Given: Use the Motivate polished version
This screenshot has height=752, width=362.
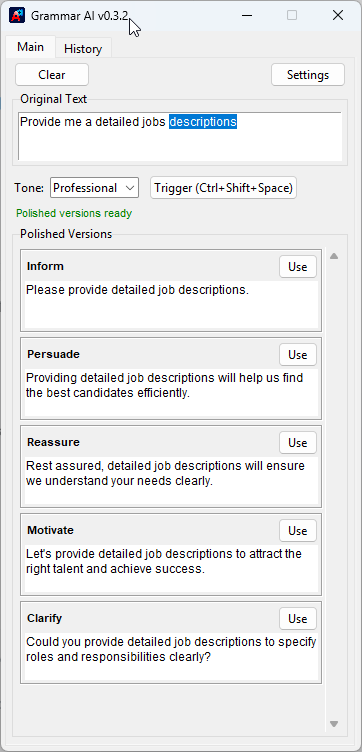Looking at the screenshot, I should click(x=298, y=531).
